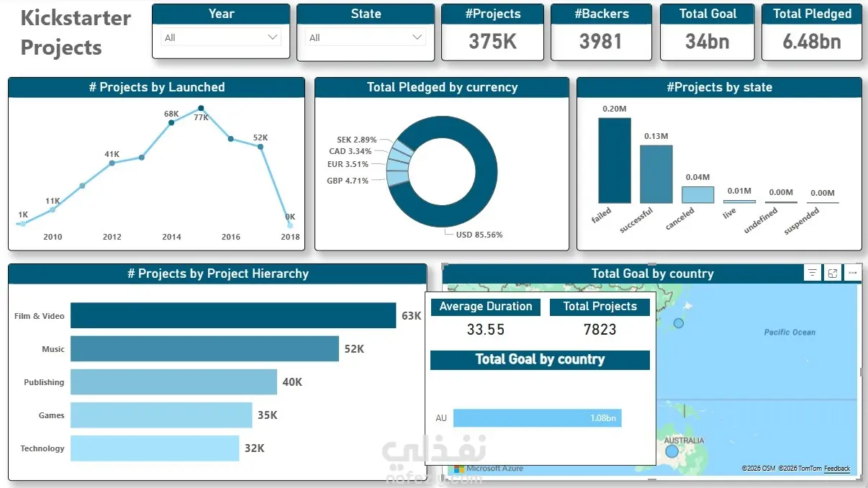Click the live bar in Projects by state
The image size is (868, 488).
[x=739, y=202]
